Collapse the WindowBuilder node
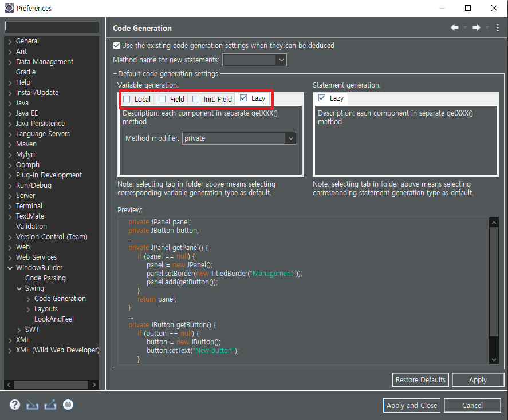 pos(10,268)
